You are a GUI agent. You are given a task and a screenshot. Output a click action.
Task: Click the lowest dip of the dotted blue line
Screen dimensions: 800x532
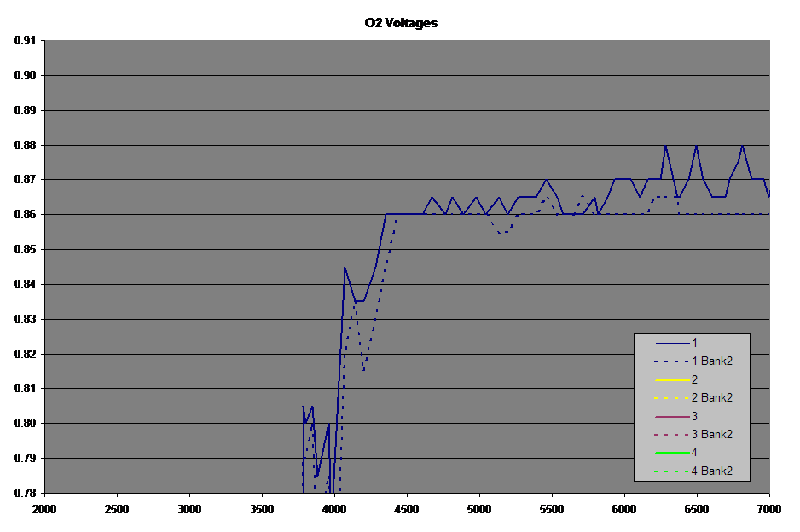point(340,491)
